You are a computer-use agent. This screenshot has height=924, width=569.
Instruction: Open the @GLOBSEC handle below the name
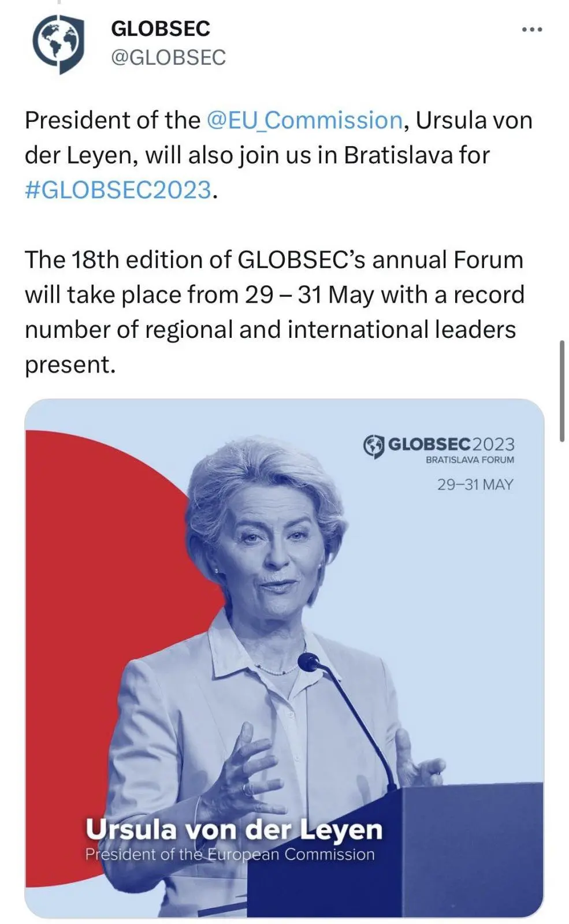tap(168, 58)
